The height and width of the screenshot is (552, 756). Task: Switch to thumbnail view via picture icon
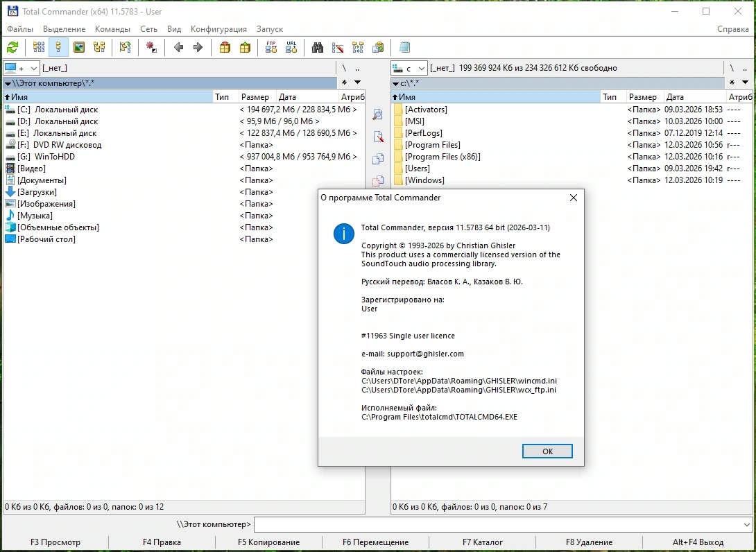click(79, 47)
